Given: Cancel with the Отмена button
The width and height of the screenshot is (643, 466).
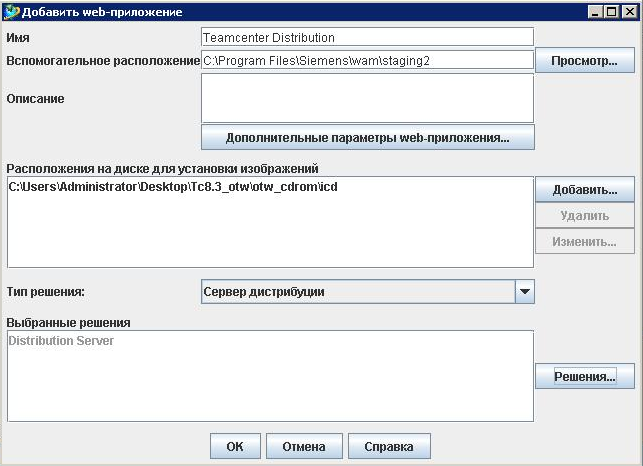Looking at the screenshot, I should pyautogui.click(x=304, y=446).
